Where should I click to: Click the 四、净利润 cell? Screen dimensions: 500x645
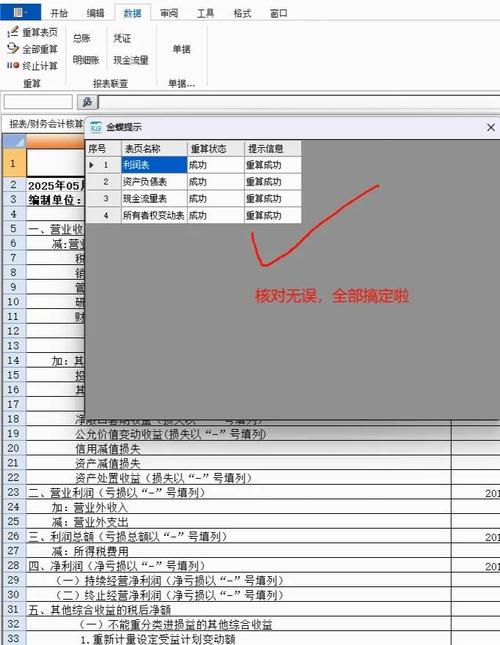click(239, 566)
